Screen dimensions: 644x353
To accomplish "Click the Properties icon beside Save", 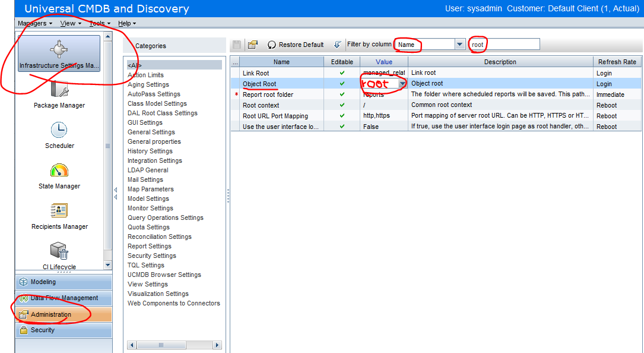I will pos(253,45).
